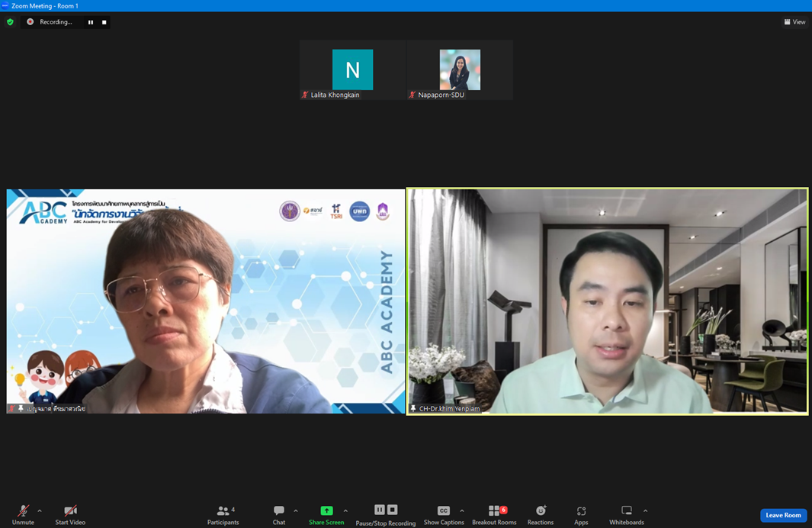Click the green encryption shield icon
Viewport: 812px width, 528px height.
10,22
